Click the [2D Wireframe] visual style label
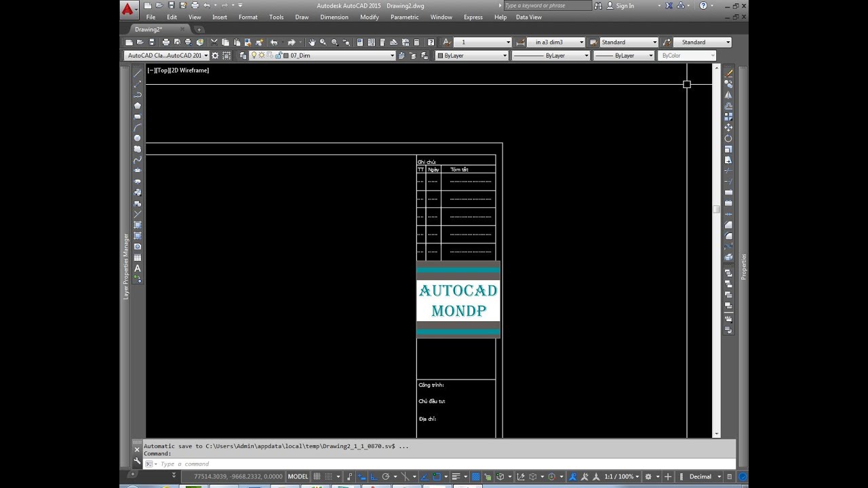868x488 pixels. point(189,70)
